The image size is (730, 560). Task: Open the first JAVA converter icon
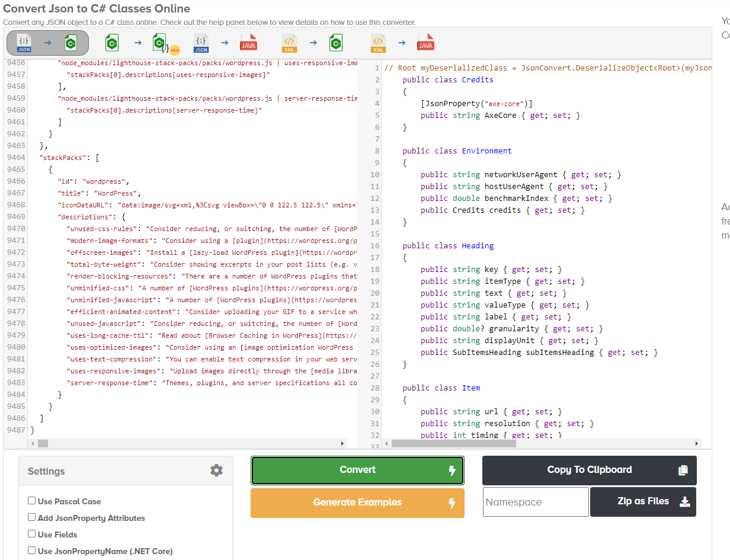pyautogui.click(x=248, y=43)
